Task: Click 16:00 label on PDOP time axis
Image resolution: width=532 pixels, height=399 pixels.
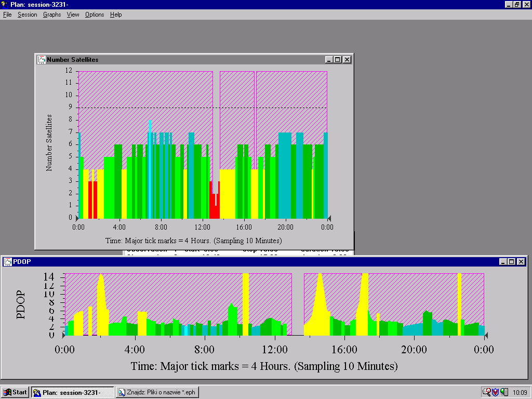Action: (x=344, y=350)
